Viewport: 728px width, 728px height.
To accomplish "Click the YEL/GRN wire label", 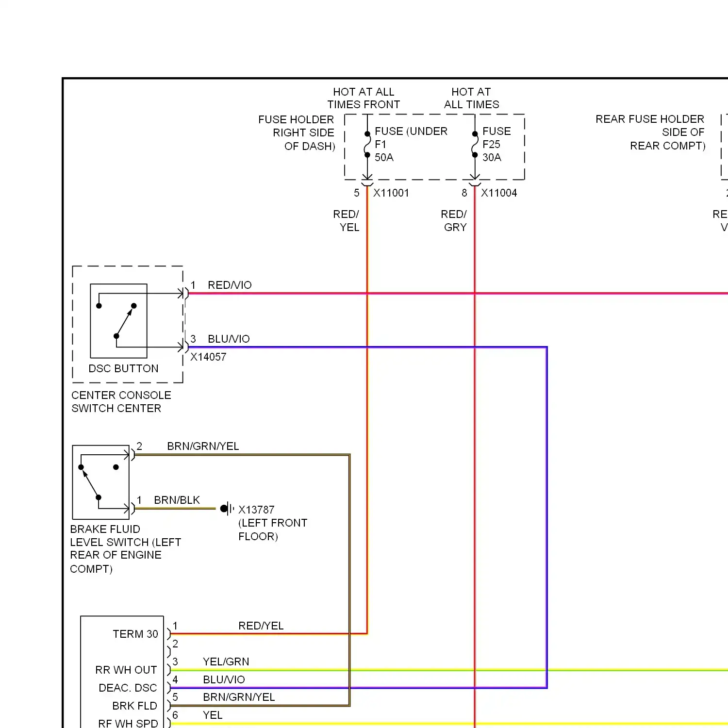I will [x=226, y=662].
